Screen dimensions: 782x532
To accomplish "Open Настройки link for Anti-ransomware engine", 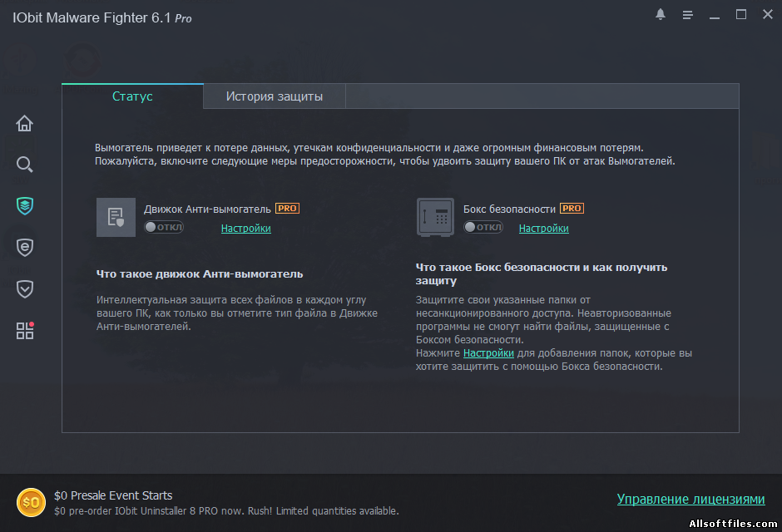I will (x=246, y=228).
